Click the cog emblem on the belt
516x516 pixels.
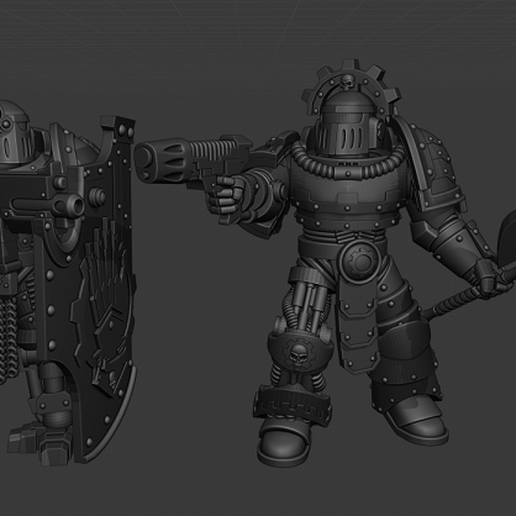point(360,262)
